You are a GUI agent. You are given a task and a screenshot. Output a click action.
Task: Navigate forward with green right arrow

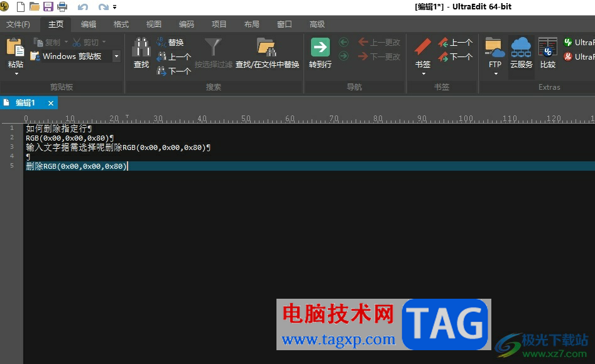click(x=344, y=56)
